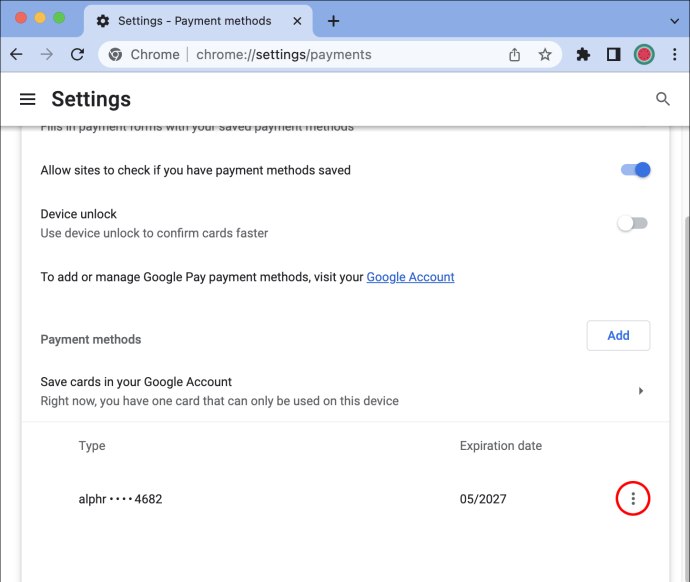Click the search settings magnifier icon
Screen dimensions: 690x582
663,99
